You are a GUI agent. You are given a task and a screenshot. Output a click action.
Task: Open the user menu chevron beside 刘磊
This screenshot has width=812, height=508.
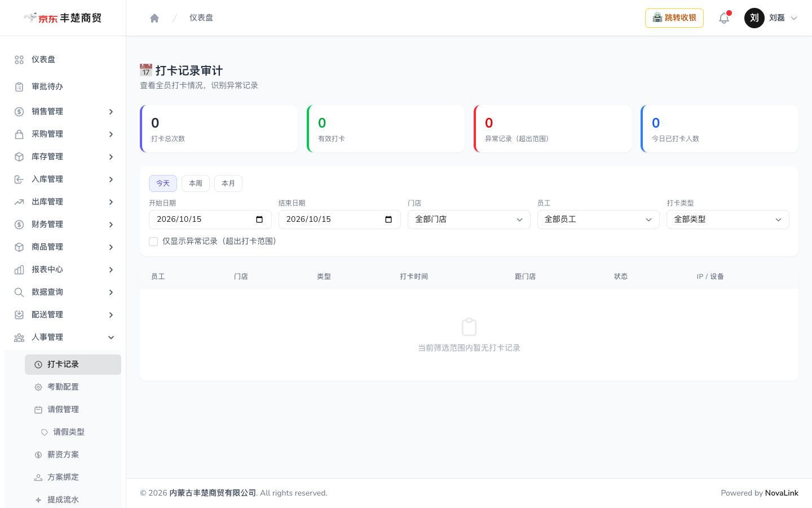[794, 18]
